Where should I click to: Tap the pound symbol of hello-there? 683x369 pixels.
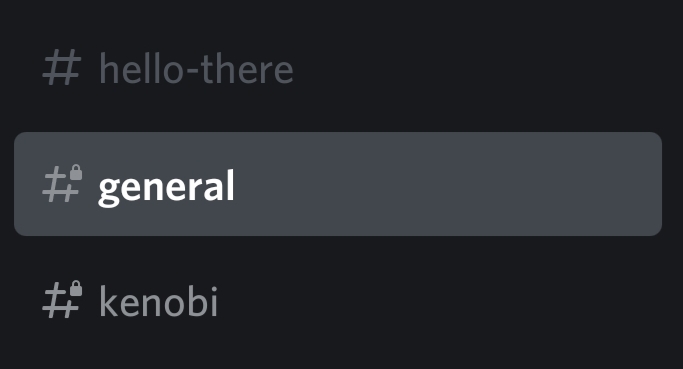click(x=61, y=67)
